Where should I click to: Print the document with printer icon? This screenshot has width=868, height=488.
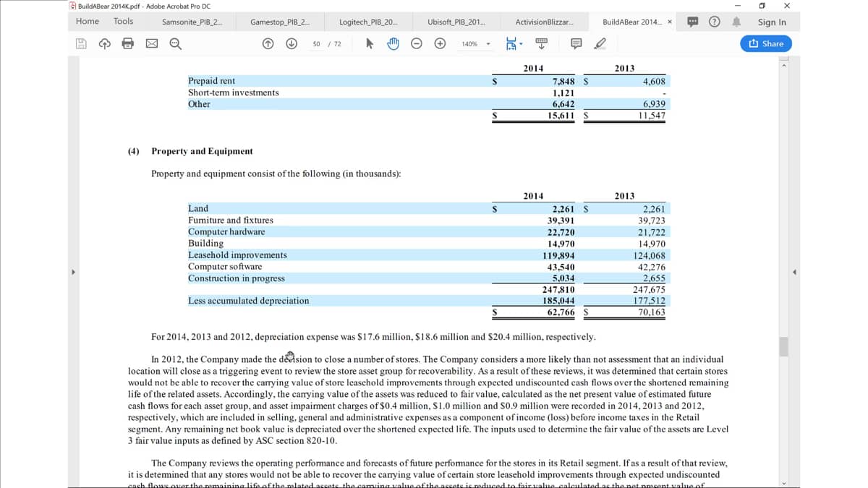coord(128,44)
